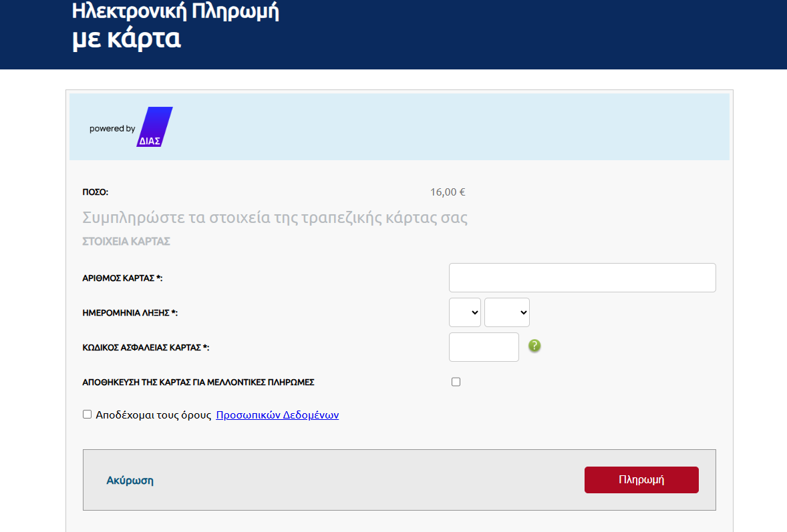Open the Προσωπικών Δεδομένων link

coord(277,415)
